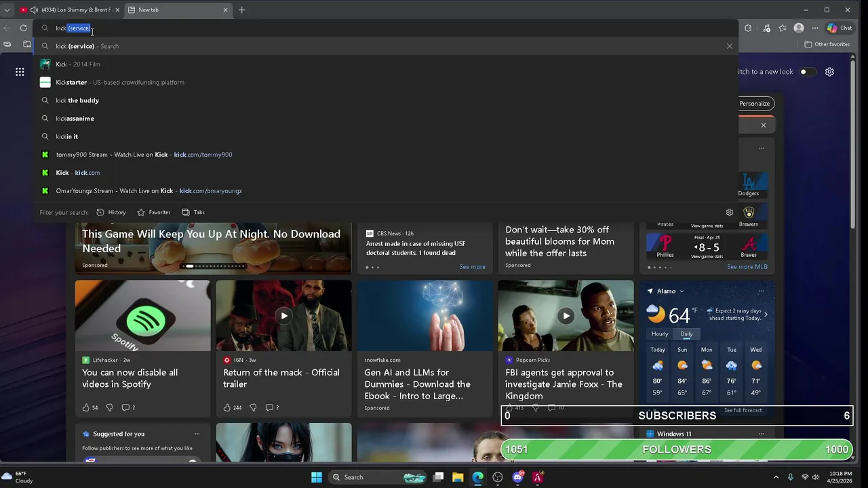The width and height of the screenshot is (868, 488).
Task: Show hidden system tray icons
Action: point(776,477)
